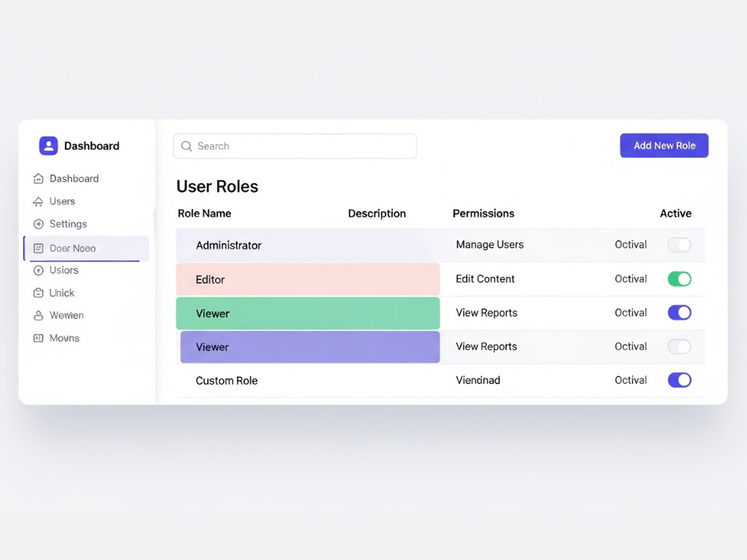Click the icon next to Users
Viewport: 747px width, 560px height.
coord(38,202)
